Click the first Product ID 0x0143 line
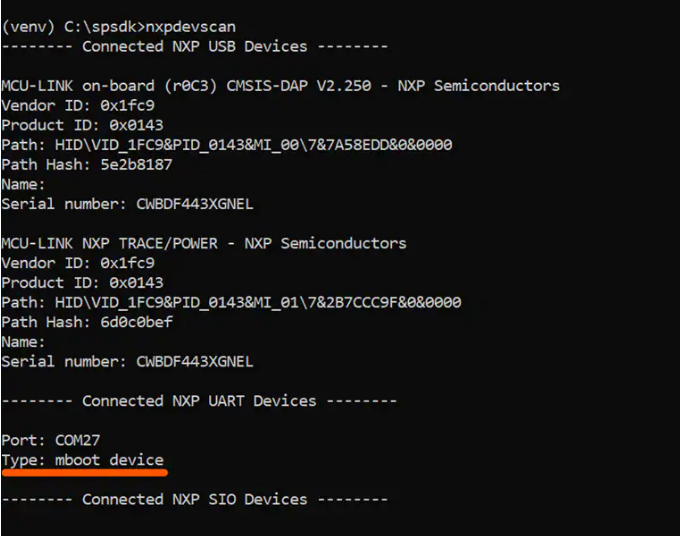The height and width of the screenshot is (536, 680). click(x=82, y=125)
